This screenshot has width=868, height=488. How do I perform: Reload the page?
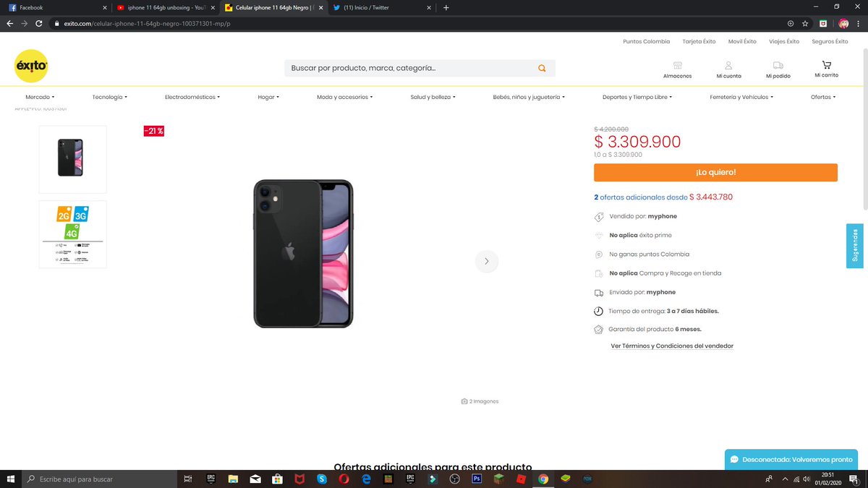click(x=38, y=23)
